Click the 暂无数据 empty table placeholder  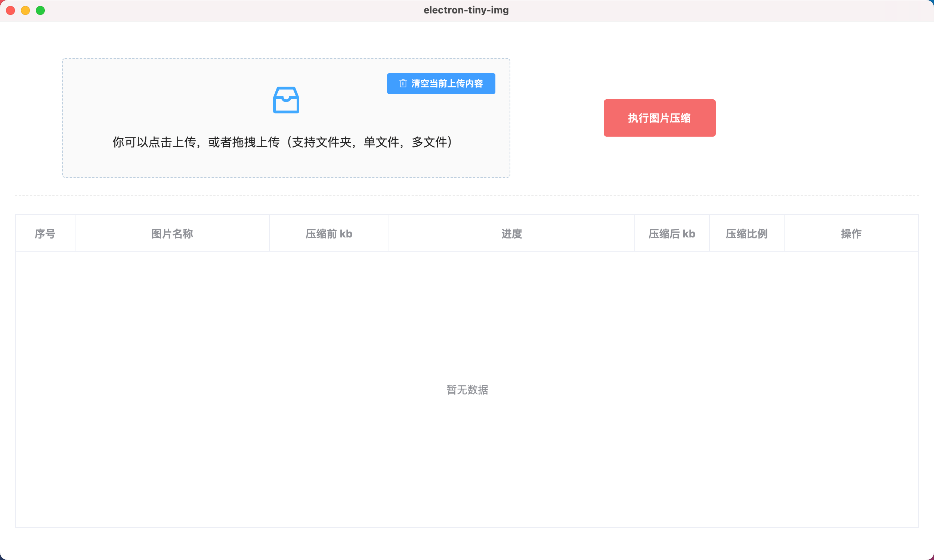pyautogui.click(x=467, y=389)
